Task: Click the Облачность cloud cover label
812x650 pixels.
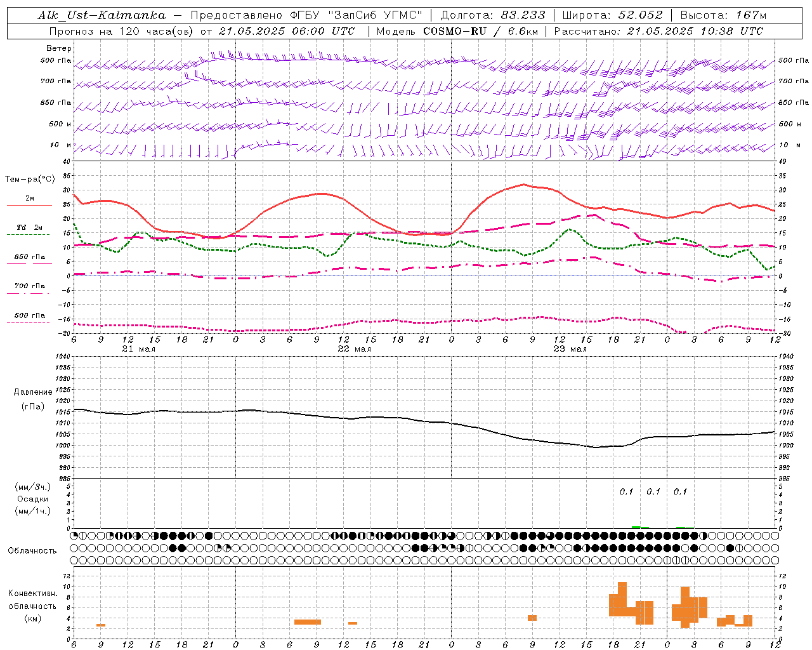Action: pos(32,551)
